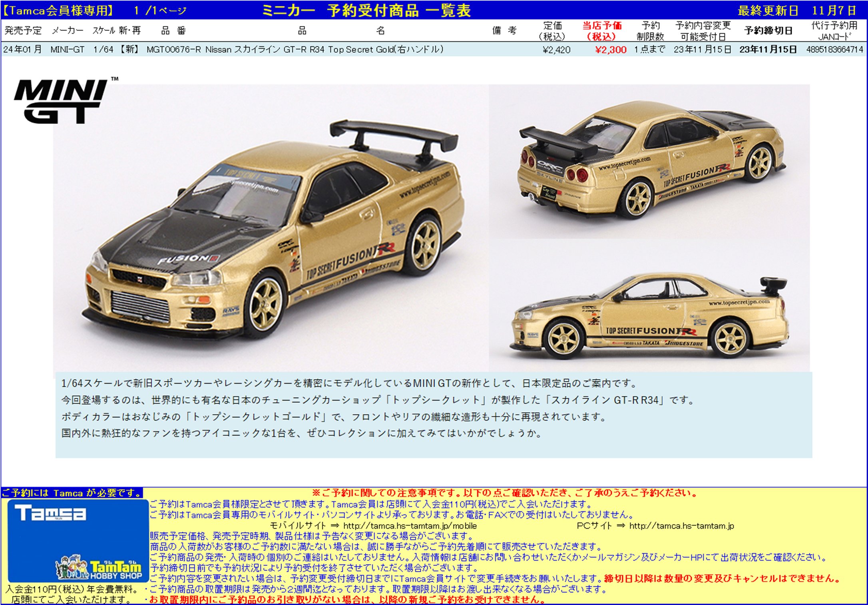The height and width of the screenshot is (605, 868).
Task: Click the red reservation notice heading
Action: pos(504,493)
